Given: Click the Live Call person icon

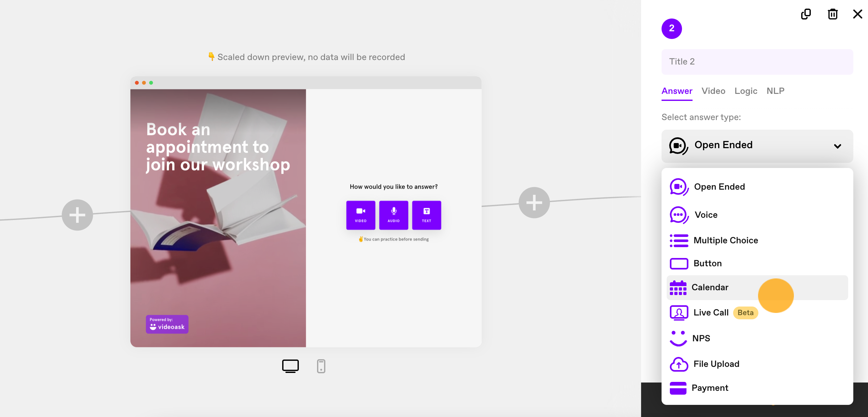Looking at the screenshot, I should [x=678, y=313].
